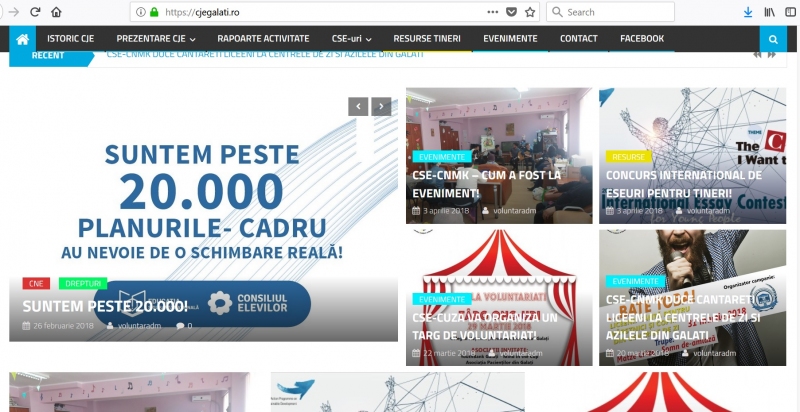The width and height of the screenshot is (800, 412).
Task: Expand the PREZENTARE CJE dropdown menu
Action: point(156,39)
